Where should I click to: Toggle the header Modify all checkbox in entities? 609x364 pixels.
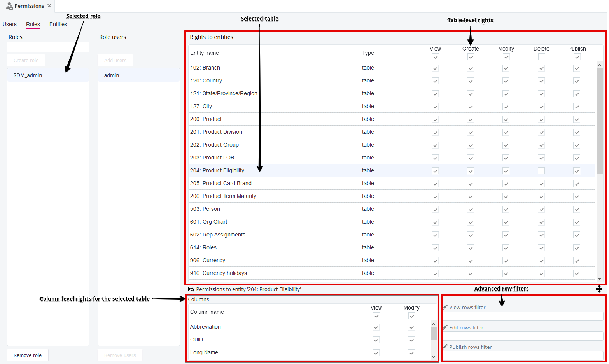point(506,57)
